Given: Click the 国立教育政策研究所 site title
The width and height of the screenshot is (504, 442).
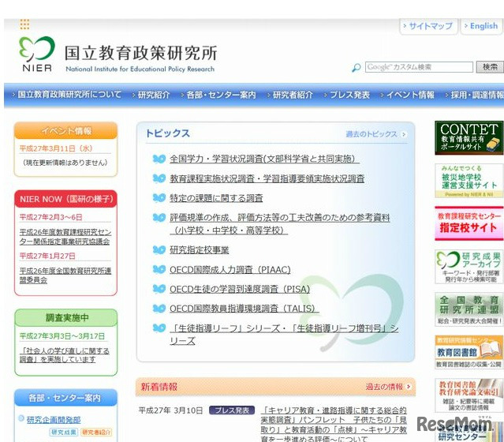Looking at the screenshot, I should pyautogui.click(x=140, y=53).
